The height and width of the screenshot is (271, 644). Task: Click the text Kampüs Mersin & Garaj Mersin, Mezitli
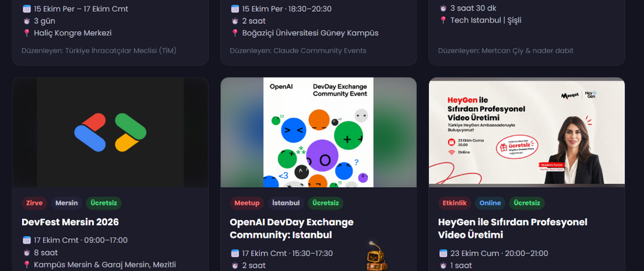coord(105,265)
